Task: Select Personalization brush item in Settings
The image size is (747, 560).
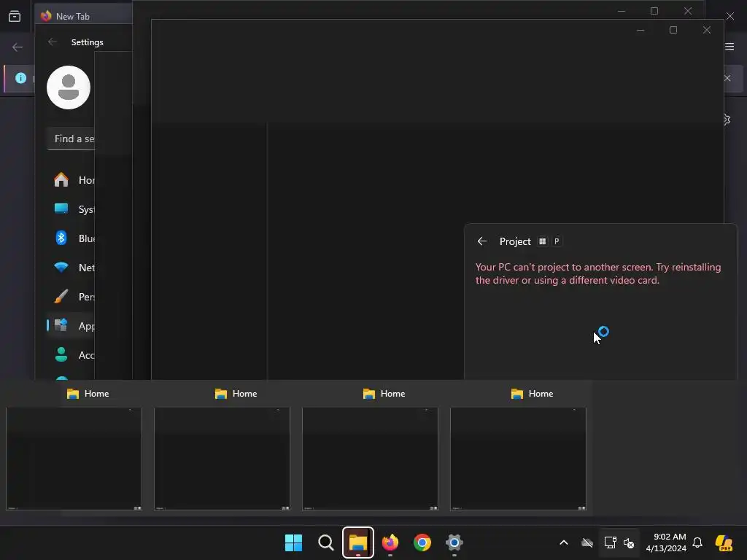Action: [x=71, y=297]
